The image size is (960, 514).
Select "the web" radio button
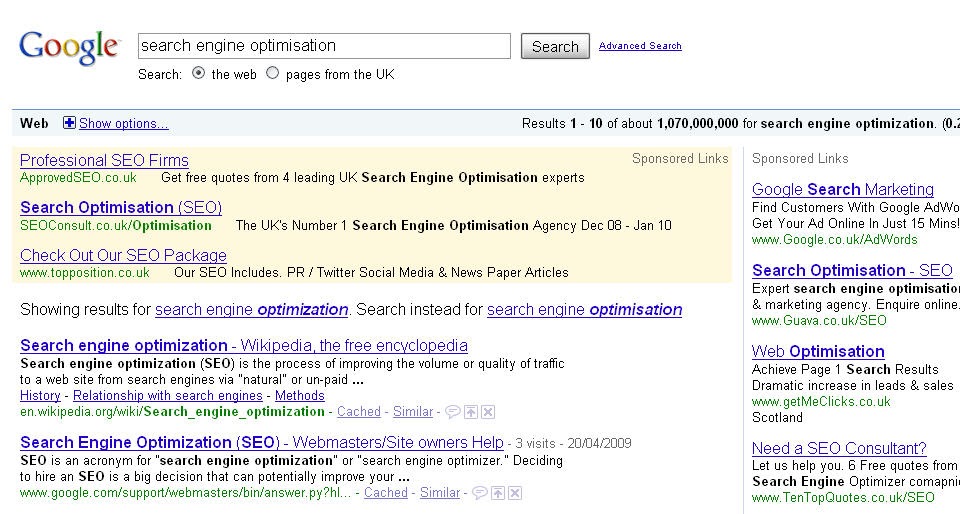(x=198, y=73)
